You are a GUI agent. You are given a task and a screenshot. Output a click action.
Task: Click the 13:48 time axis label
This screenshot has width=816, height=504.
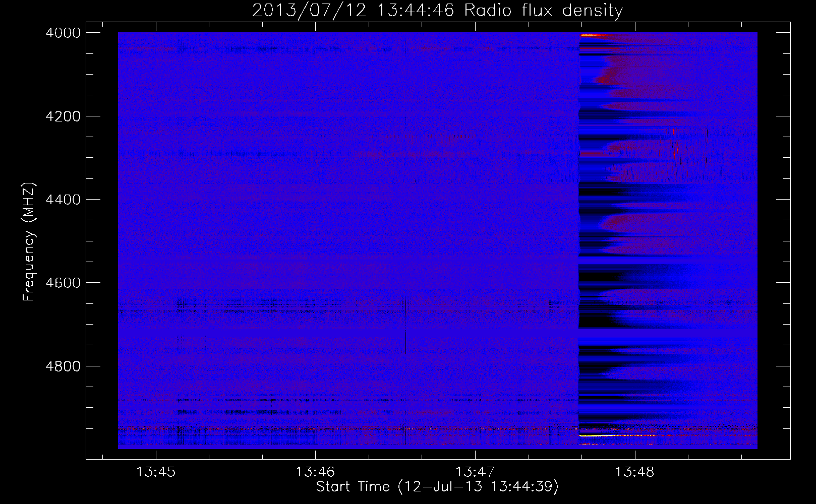[x=635, y=472]
